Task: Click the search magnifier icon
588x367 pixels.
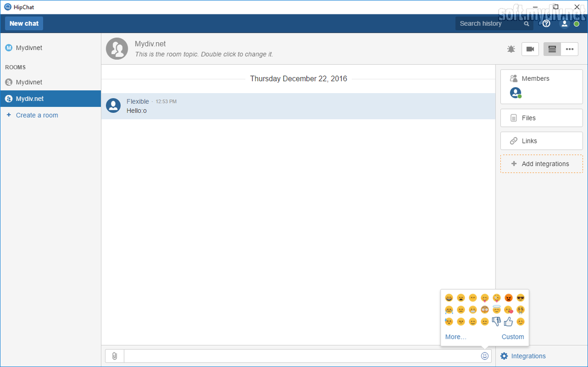Action: [x=527, y=24]
